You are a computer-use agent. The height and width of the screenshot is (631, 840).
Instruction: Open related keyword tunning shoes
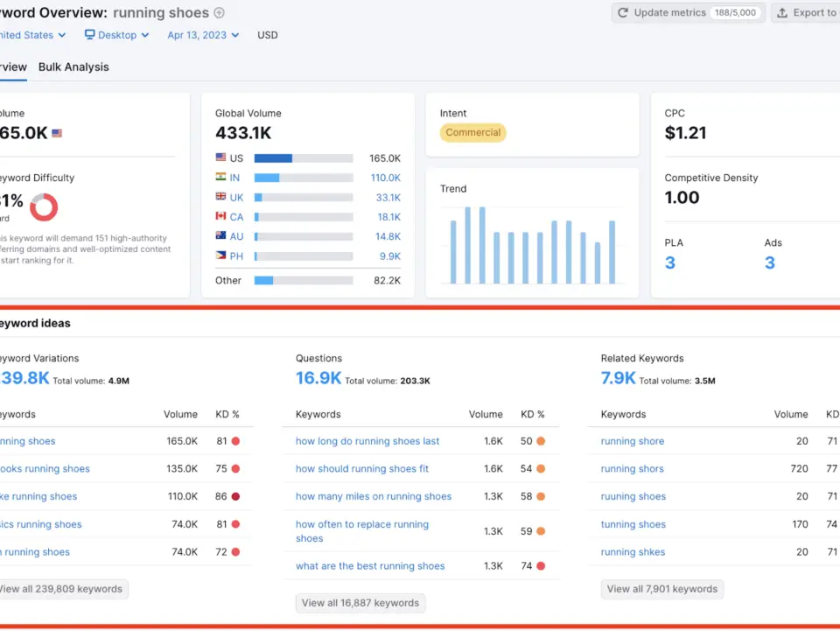633,524
